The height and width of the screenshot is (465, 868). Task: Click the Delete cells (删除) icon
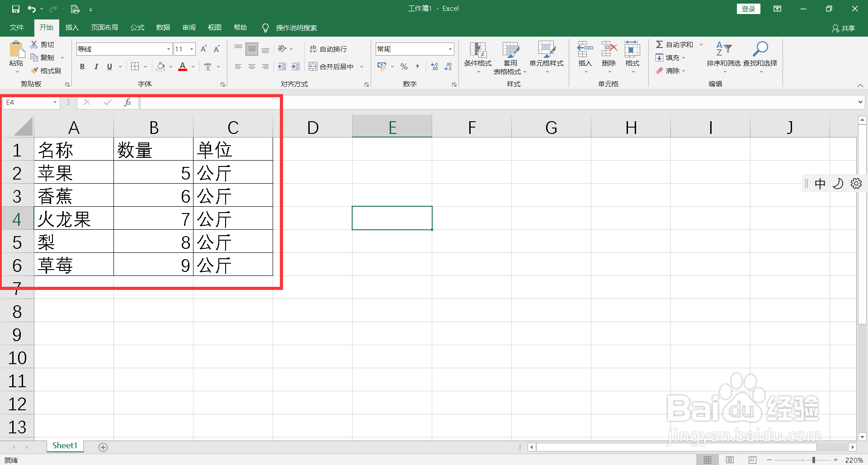[609, 49]
